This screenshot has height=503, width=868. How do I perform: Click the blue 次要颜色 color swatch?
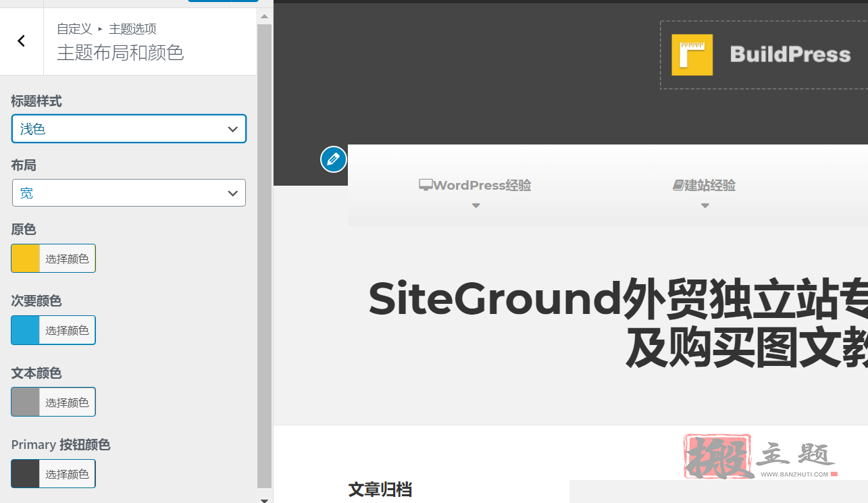(26, 330)
